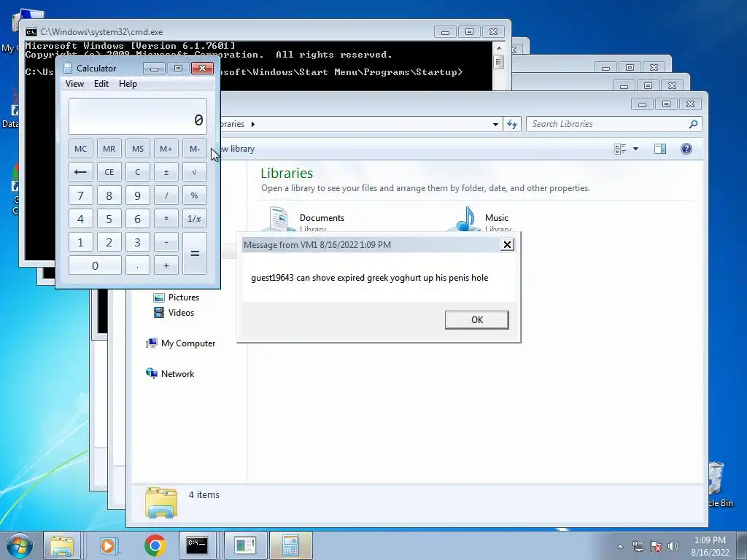Click digit 7 on Calculator

coord(80,195)
